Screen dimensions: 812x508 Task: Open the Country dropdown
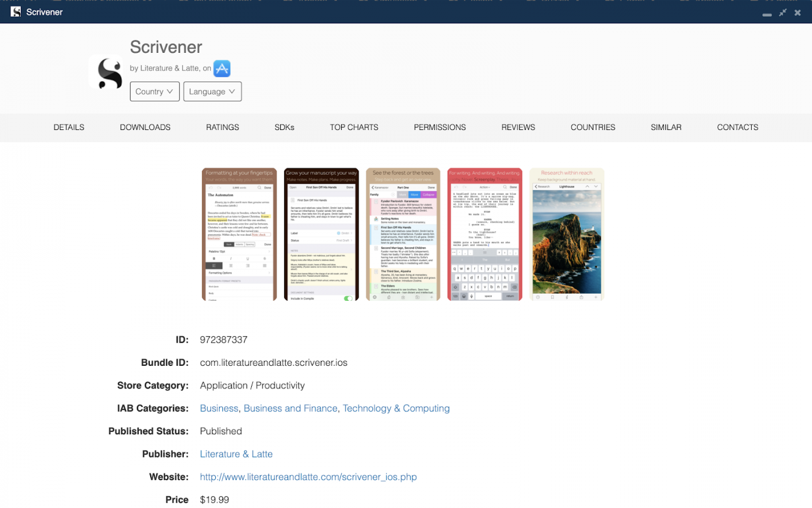(154, 91)
